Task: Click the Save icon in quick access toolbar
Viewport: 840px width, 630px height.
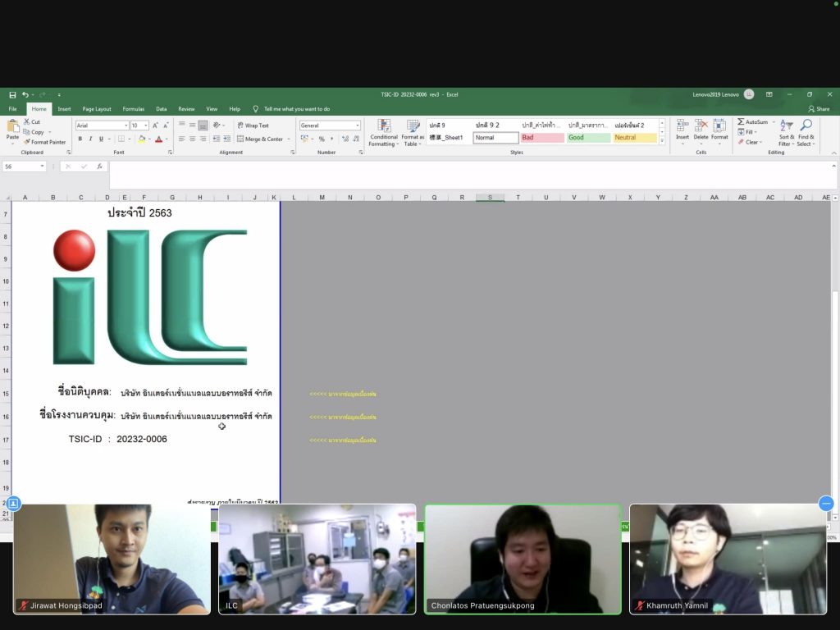Action: 12,94
